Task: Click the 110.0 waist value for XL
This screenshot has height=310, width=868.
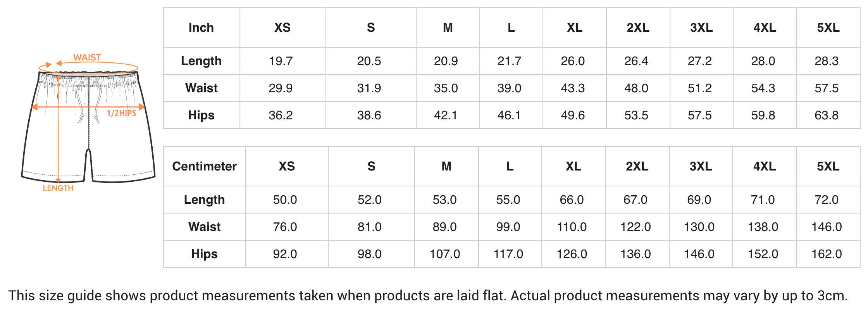Action: pos(572,227)
